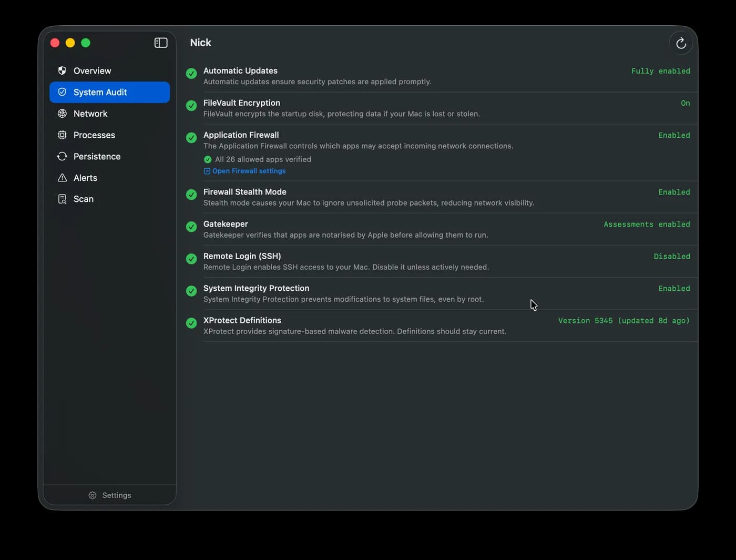
Task: Click the Firewall Stealth Mode title
Action: click(x=245, y=191)
